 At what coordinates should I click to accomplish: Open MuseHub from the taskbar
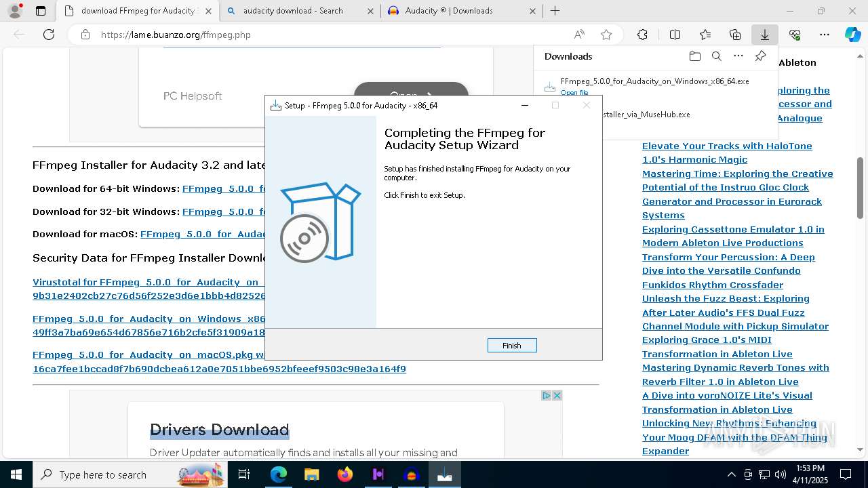pos(378,474)
